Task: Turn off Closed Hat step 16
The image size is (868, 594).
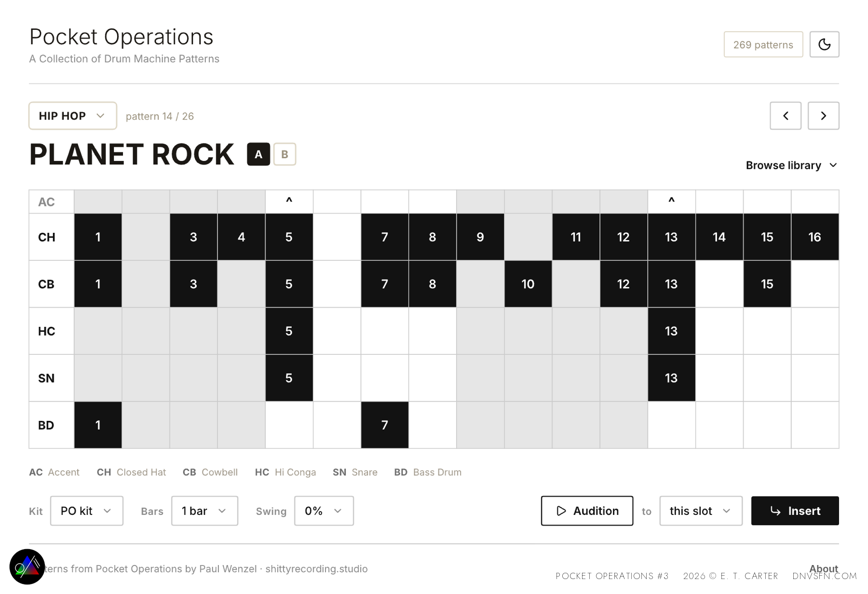Action: [x=814, y=237]
